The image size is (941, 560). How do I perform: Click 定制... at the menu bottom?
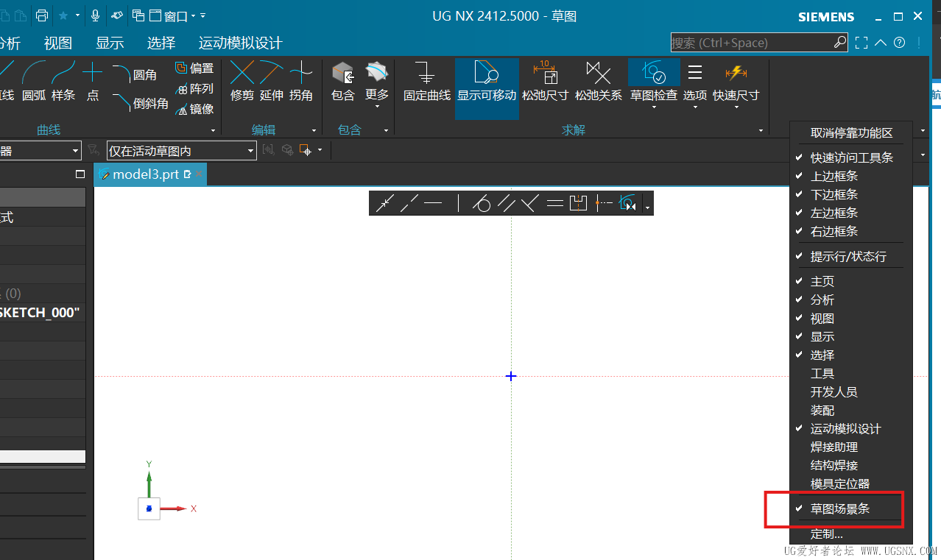tap(826, 534)
